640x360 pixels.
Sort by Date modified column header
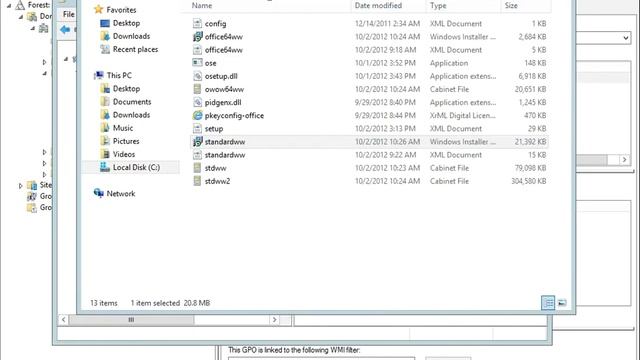coord(378,5)
